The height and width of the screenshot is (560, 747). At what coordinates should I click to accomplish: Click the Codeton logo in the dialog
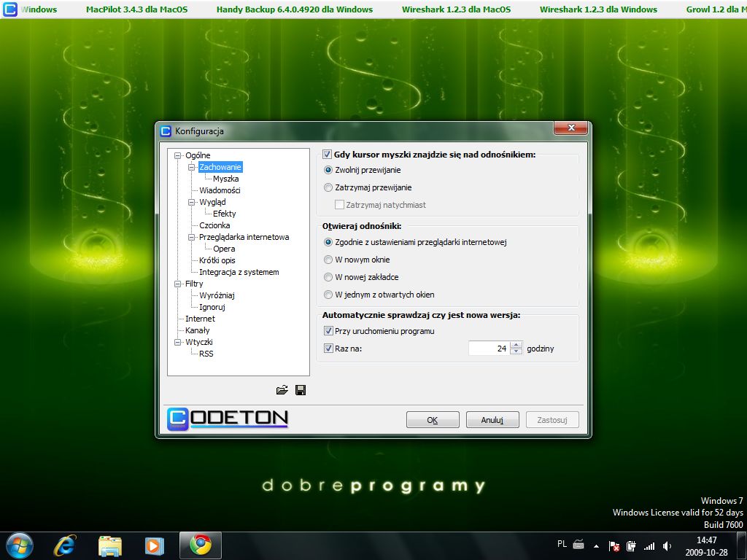[x=228, y=419]
